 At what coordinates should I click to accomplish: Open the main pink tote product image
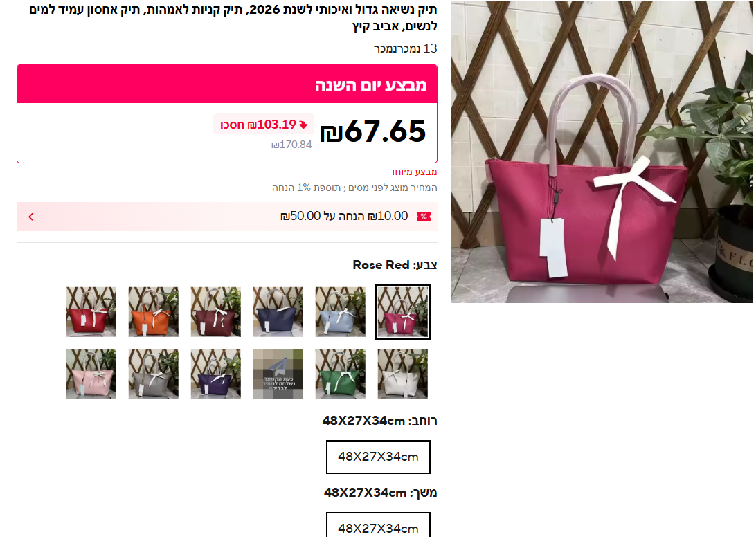602,152
